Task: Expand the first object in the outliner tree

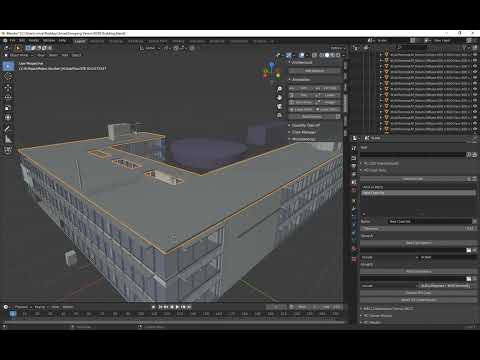Action: tap(381, 55)
